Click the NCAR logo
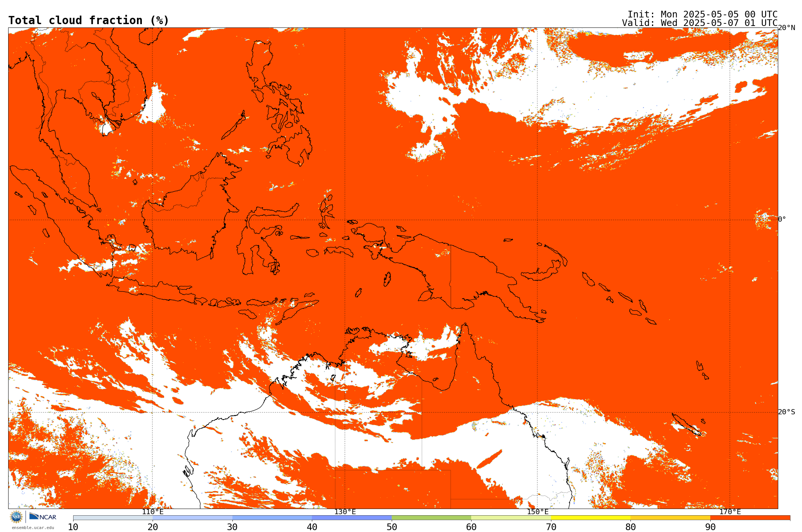 [x=43, y=516]
